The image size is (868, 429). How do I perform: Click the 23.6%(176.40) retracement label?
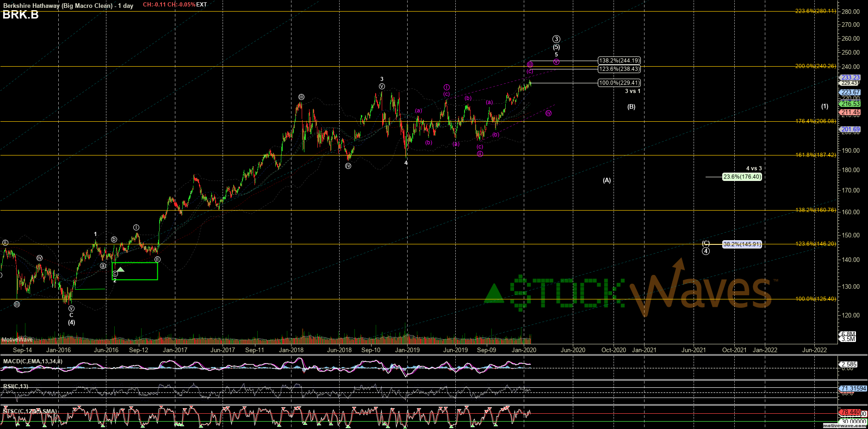[742, 177]
